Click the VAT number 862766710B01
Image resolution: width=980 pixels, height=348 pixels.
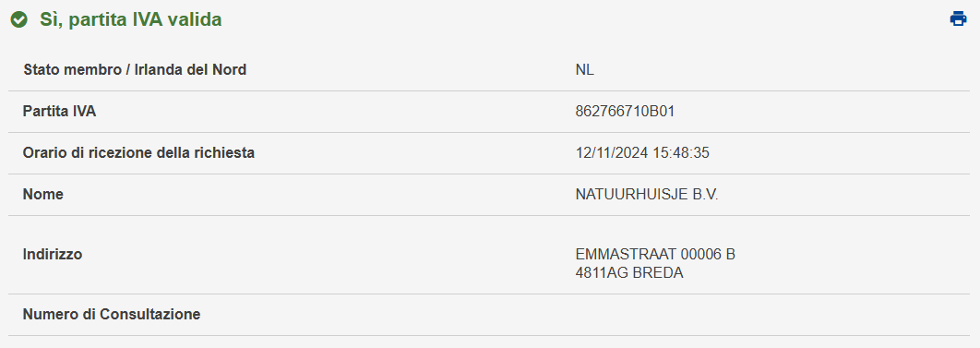[x=625, y=111]
